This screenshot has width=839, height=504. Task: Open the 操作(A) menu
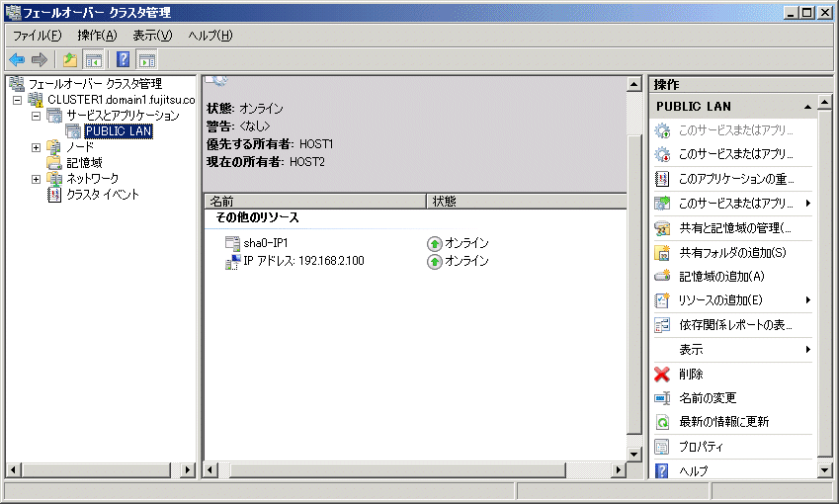pos(97,36)
